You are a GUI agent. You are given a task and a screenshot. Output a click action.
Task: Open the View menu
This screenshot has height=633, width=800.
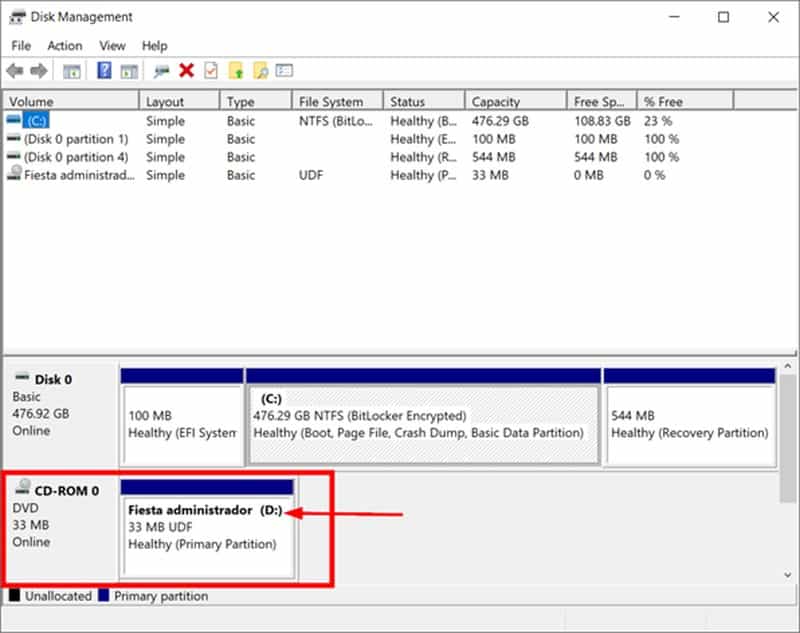click(112, 46)
